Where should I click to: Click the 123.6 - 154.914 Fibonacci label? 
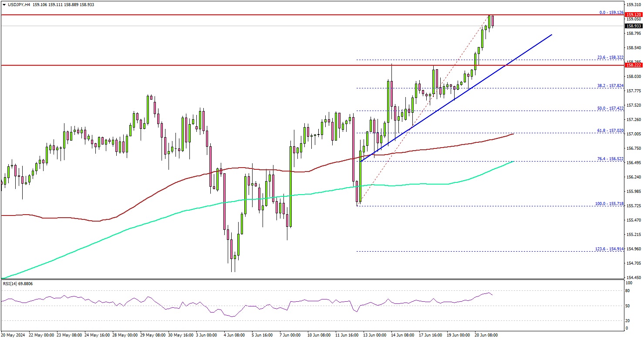point(610,249)
